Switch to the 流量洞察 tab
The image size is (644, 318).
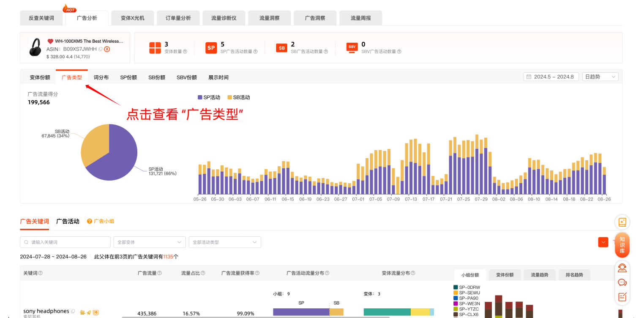(x=269, y=18)
